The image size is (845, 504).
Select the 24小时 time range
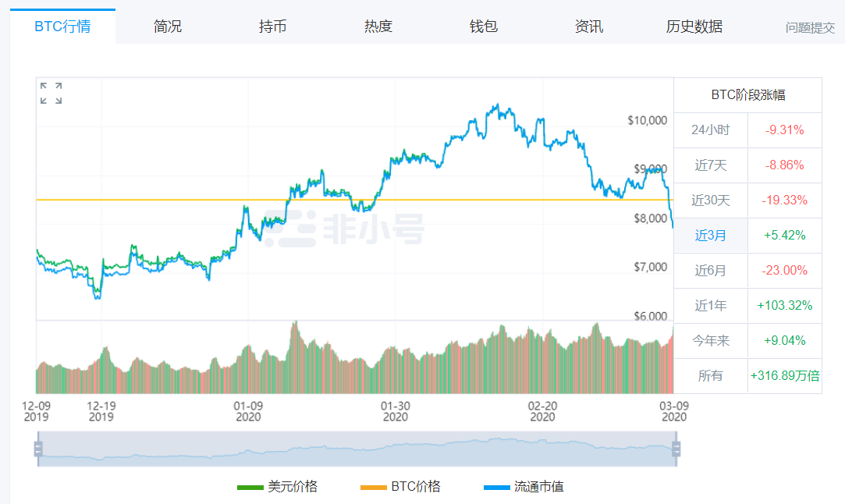point(710,130)
